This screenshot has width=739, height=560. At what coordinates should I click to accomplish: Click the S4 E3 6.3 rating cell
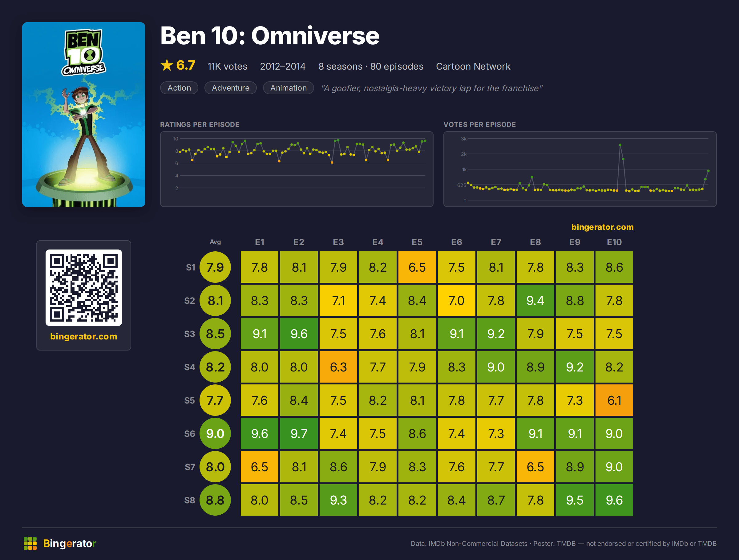[x=338, y=367]
